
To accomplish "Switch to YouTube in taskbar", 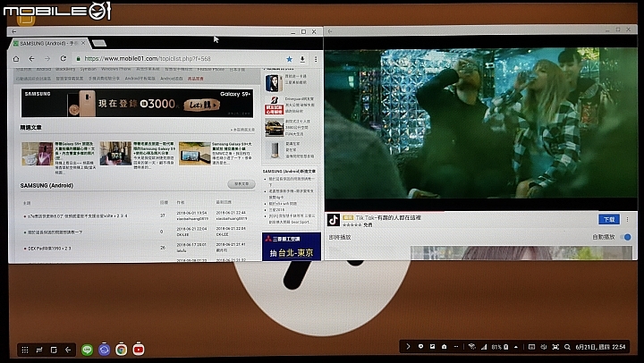I will click(139, 350).
